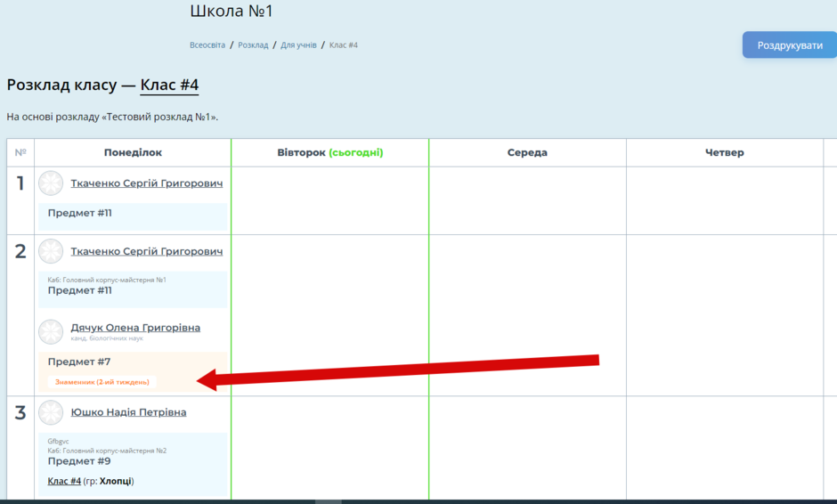The image size is (837, 504).
Task: Open the Дячук Олена Григорівна teacher link
Action: point(135,328)
